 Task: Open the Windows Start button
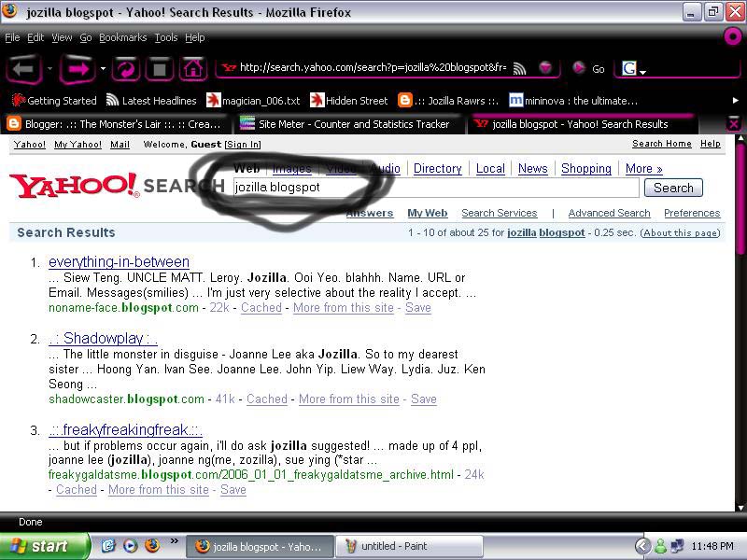click(44, 546)
